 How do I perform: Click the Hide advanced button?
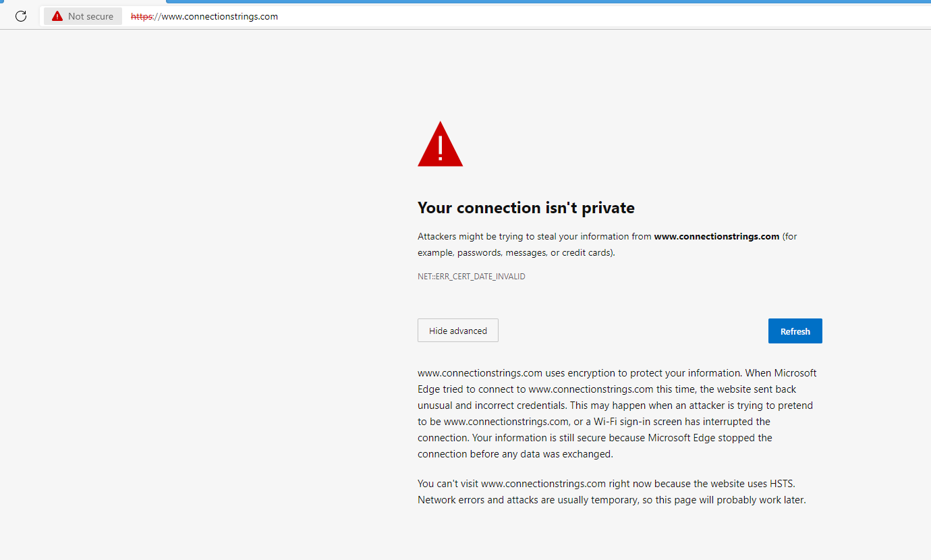(x=458, y=331)
